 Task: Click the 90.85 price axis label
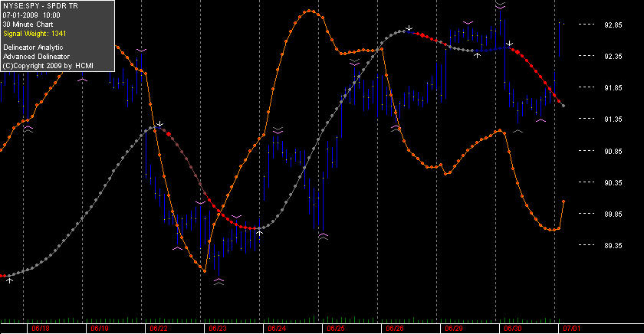613,151
